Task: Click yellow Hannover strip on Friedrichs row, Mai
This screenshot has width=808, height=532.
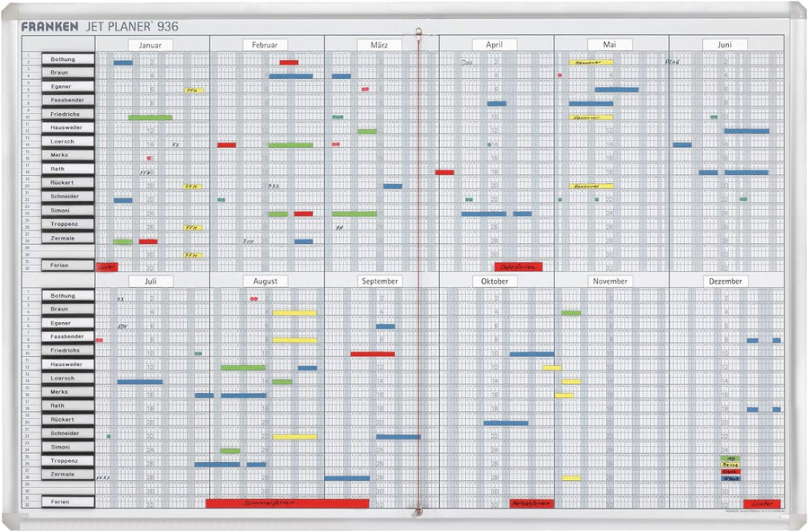Action: tap(591, 118)
